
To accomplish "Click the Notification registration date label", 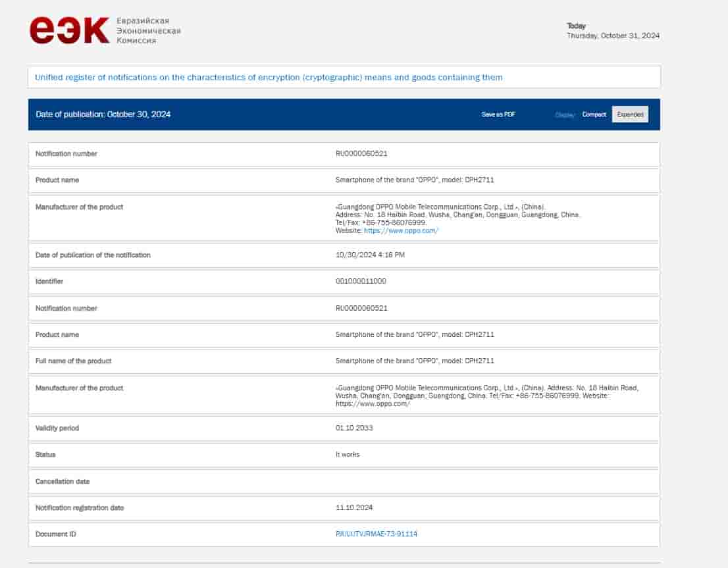I will 79,508.
